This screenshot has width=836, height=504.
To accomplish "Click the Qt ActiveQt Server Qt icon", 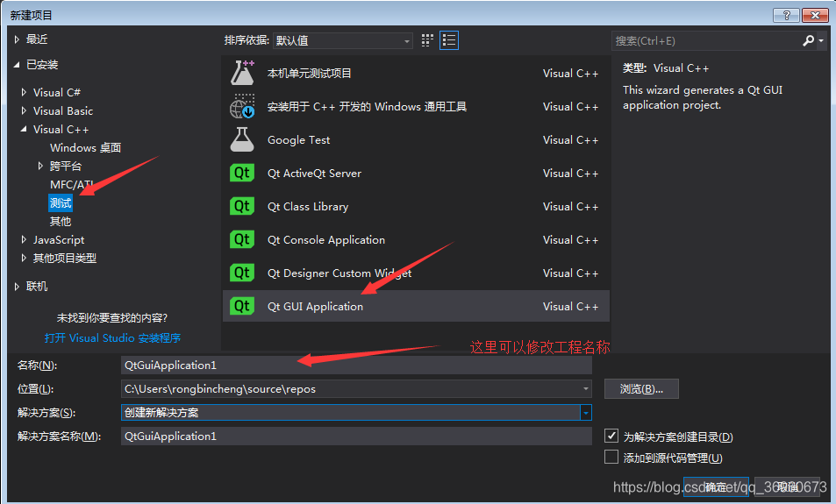I will [242, 174].
